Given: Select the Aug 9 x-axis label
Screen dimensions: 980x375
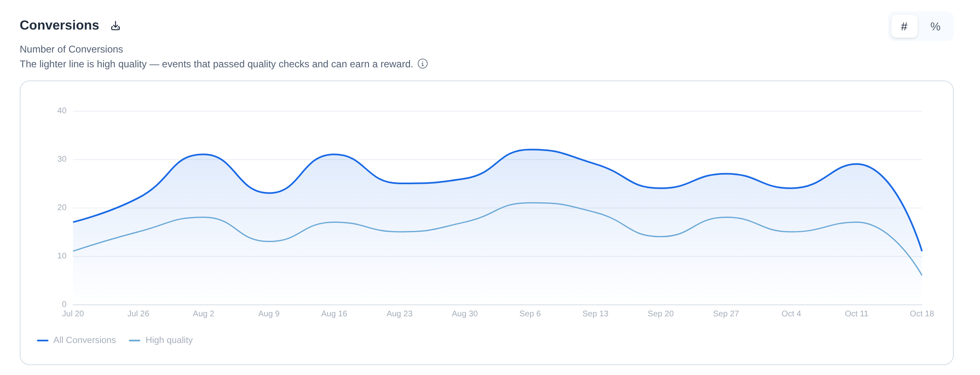Looking at the screenshot, I should [x=269, y=313].
